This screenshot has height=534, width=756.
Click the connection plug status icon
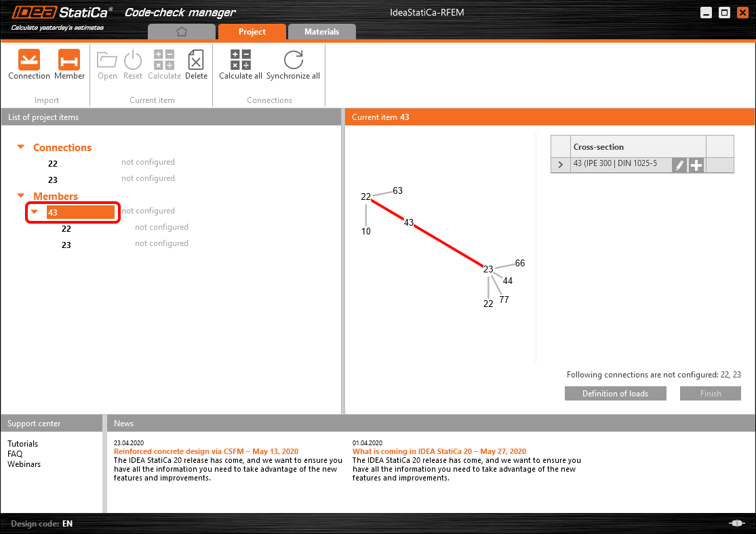[738, 523]
